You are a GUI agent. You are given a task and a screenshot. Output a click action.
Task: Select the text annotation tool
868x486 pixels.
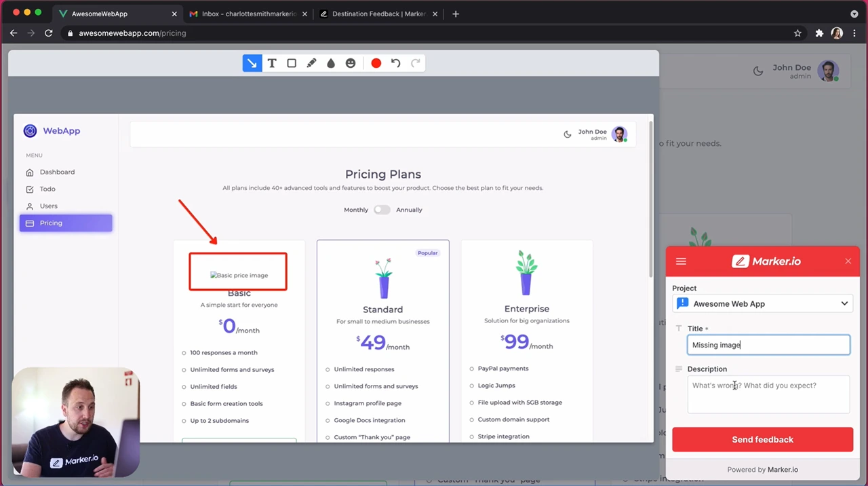click(x=272, y=63)
